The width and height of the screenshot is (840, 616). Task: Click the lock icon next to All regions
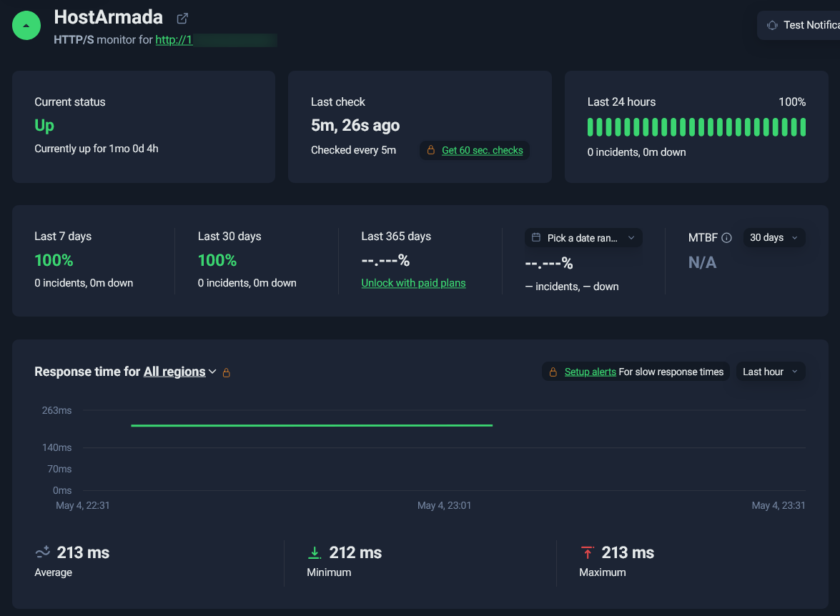click(227, 372)
